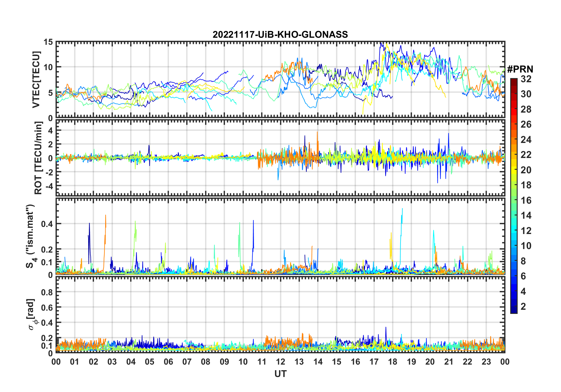Click x-axis hour tick 05

[150, 362]
